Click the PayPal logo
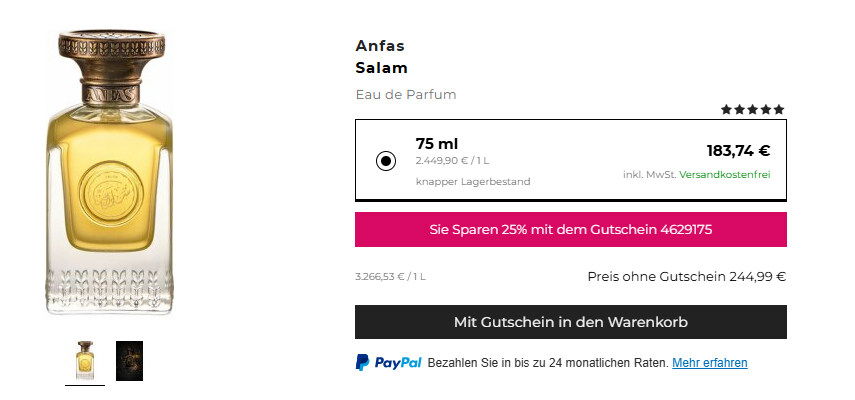The width and height of the screenshot is (855, 400). [389, 362]
